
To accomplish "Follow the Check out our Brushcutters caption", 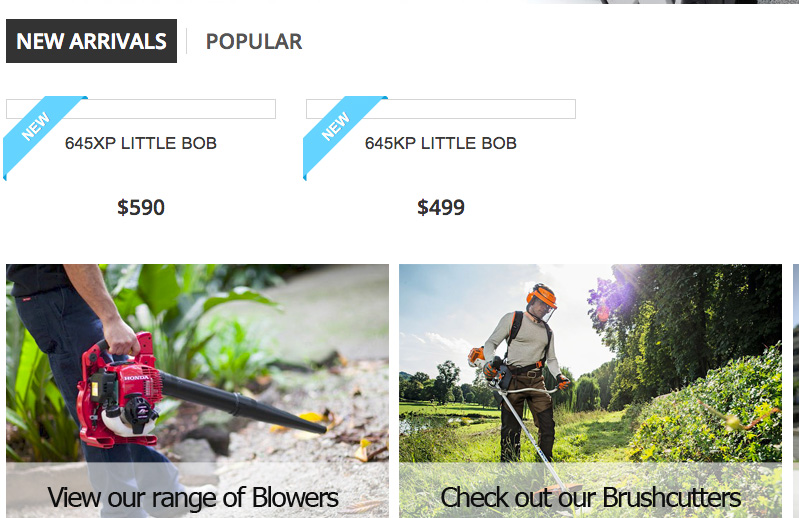I will click(x=590, y=497).
